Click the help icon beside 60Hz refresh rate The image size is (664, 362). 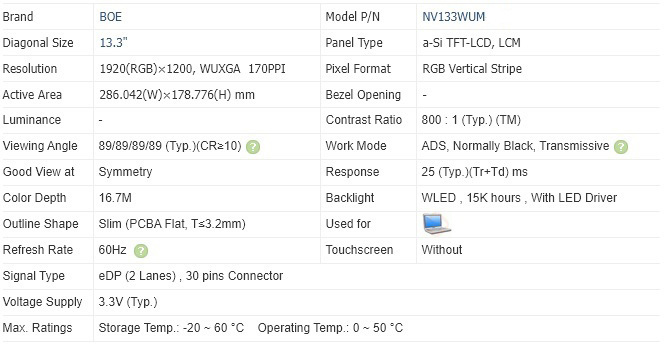point(141,251)
